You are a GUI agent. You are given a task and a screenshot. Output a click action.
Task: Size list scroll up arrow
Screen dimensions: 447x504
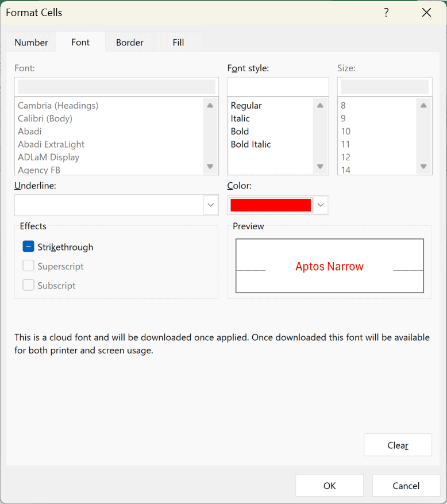click(423, 105)
